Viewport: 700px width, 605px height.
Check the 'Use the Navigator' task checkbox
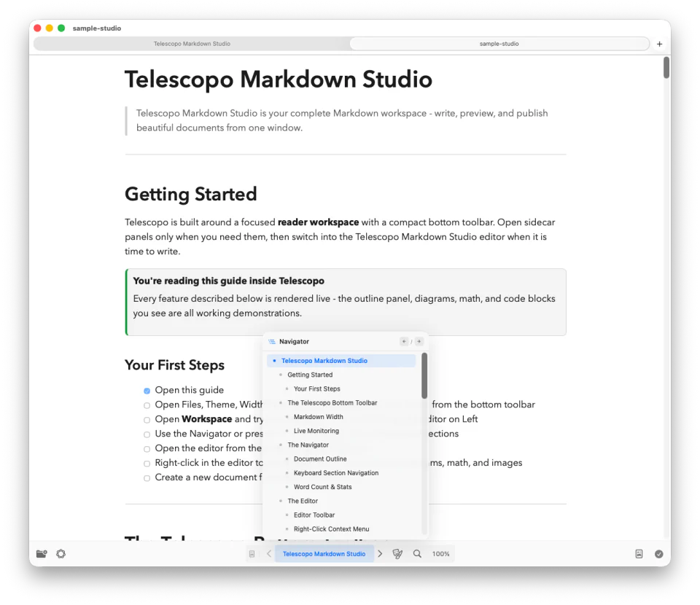click(x=147, y=434)
